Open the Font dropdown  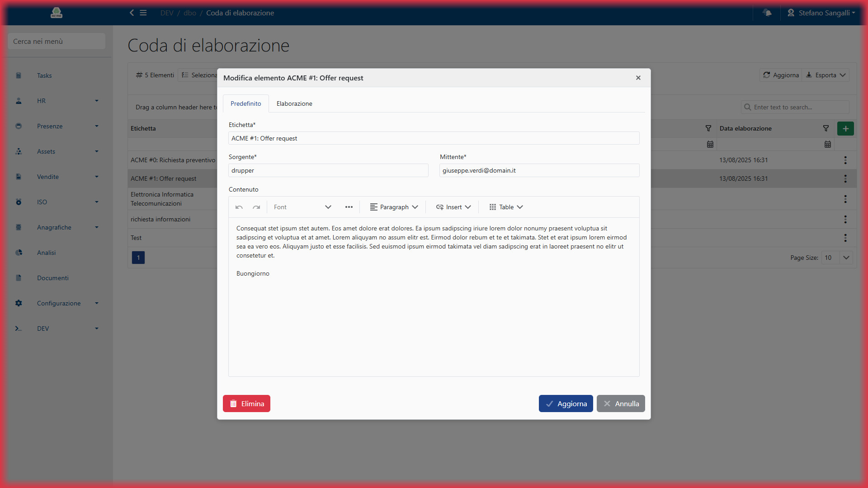click(302, 207)
